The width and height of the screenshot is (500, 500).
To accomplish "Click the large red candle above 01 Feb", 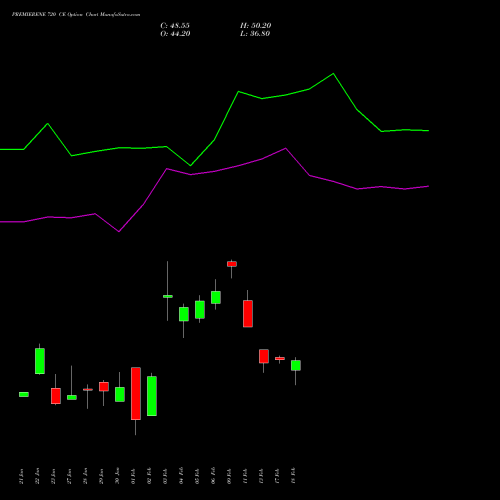I will click(x=136, y=393).
